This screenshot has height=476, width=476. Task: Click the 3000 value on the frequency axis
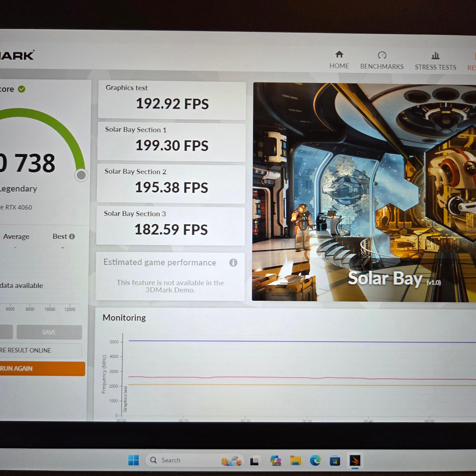(x=114, y=372)
